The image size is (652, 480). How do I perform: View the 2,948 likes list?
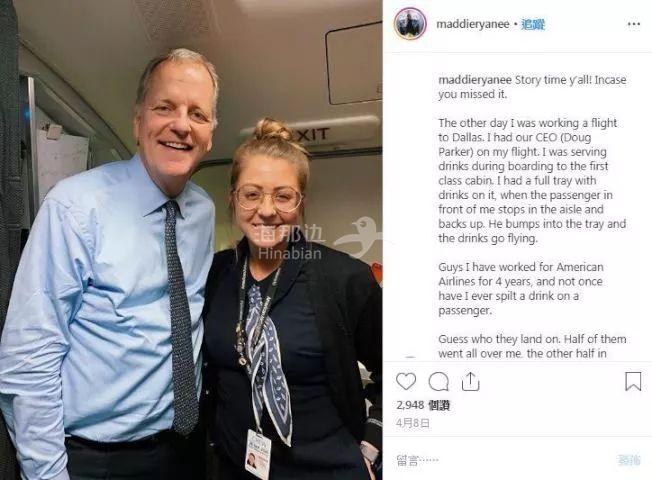(423, 405)
